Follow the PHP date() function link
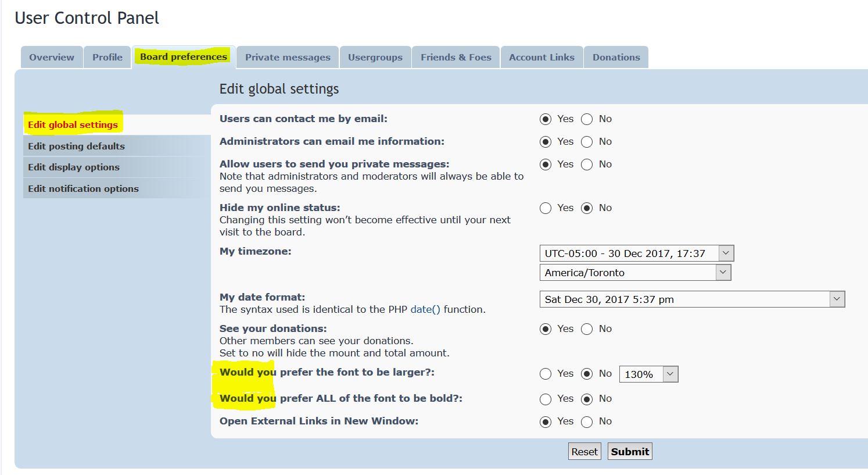 coord(425,310)
